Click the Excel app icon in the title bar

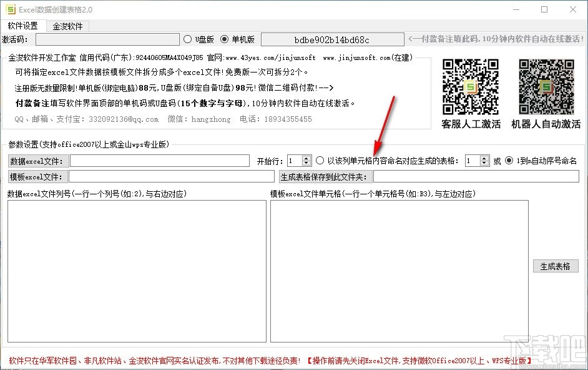pyautogui.click(x=10, y=9)
